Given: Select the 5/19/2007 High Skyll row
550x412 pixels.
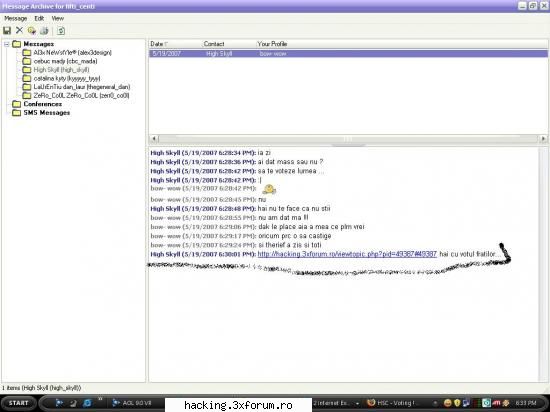Looking at the screenshot, I should [x=348, y=54].
